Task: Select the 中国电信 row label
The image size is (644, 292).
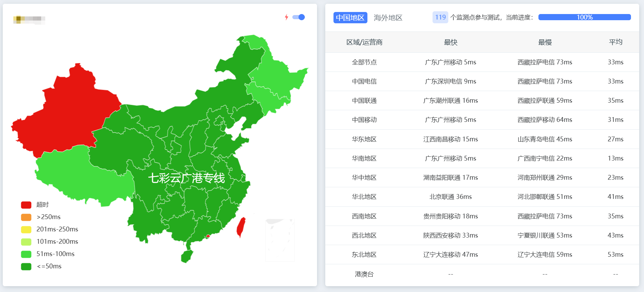Action: (x=364, y=81)
